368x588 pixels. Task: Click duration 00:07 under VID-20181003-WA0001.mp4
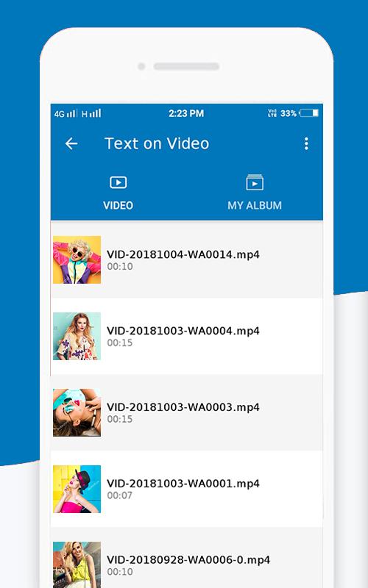coord(120,495)
